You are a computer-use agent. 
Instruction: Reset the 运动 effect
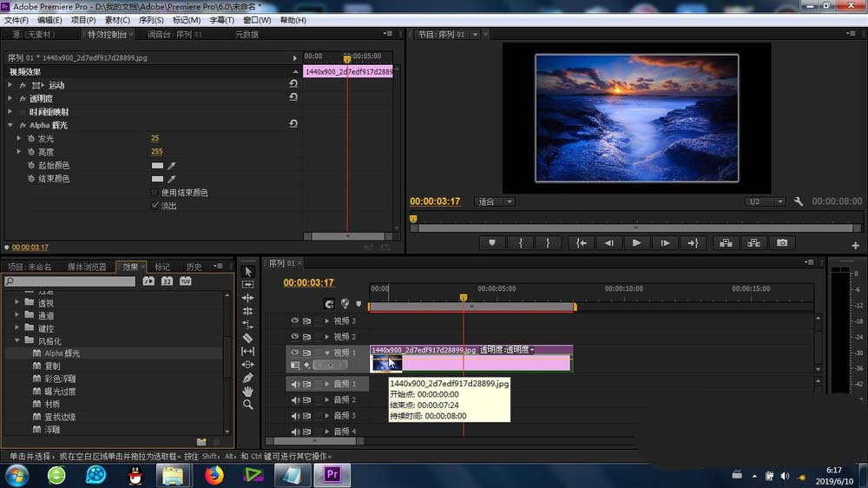(x=293, y=83)
